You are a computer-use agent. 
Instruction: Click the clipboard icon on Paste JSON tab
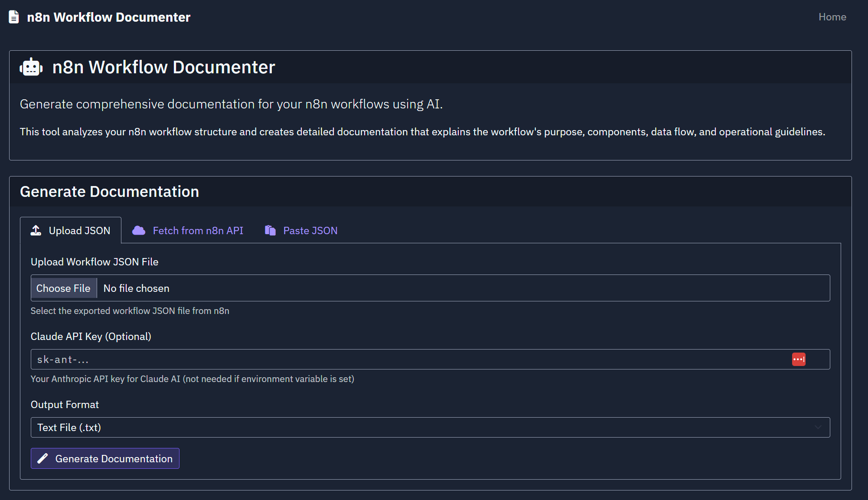270,230
